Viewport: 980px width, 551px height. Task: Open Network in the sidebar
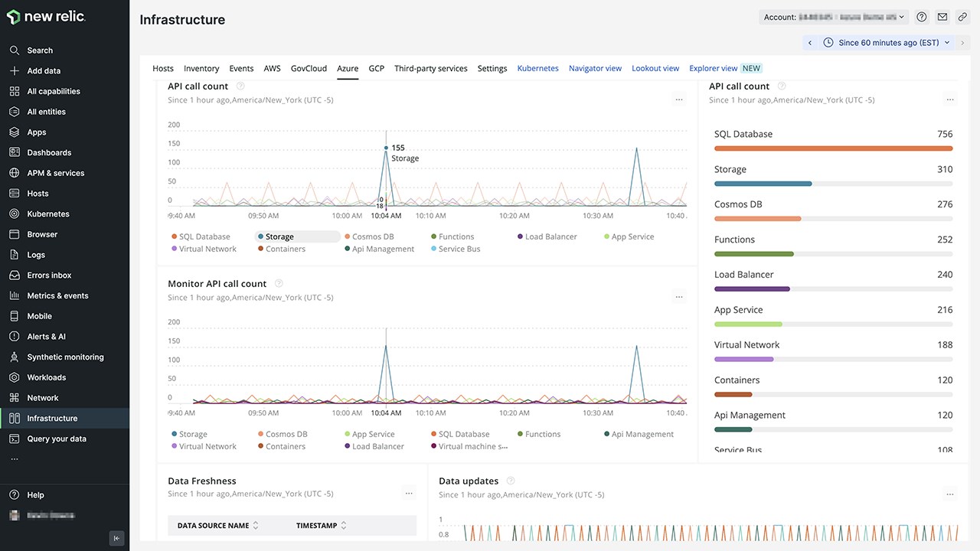click(42, 398)
